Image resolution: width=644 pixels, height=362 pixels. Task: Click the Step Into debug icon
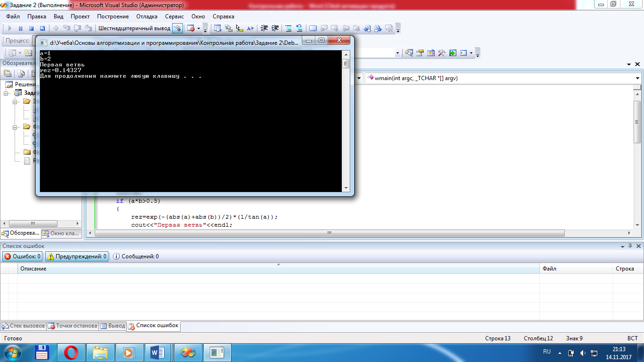pos(66,29)
